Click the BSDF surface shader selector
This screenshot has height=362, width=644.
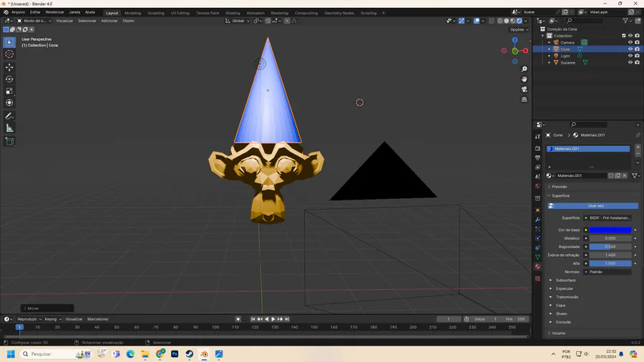pyautogui.click(x=608, y=218)
